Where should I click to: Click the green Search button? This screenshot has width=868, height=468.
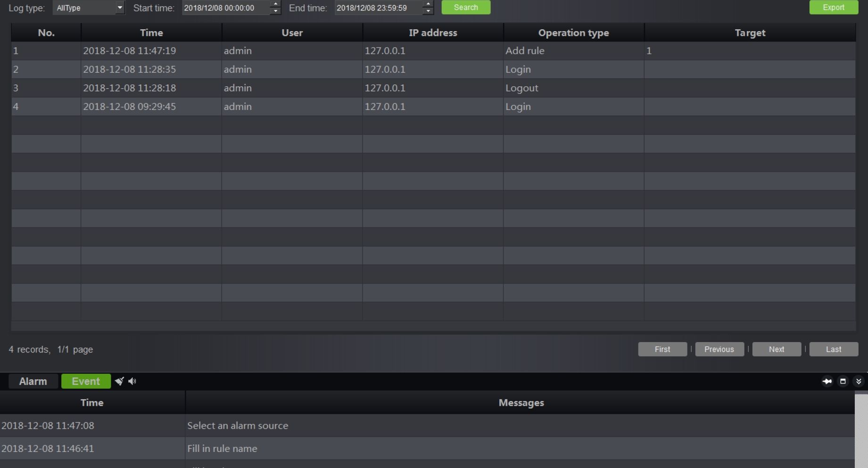coord(466,8)
